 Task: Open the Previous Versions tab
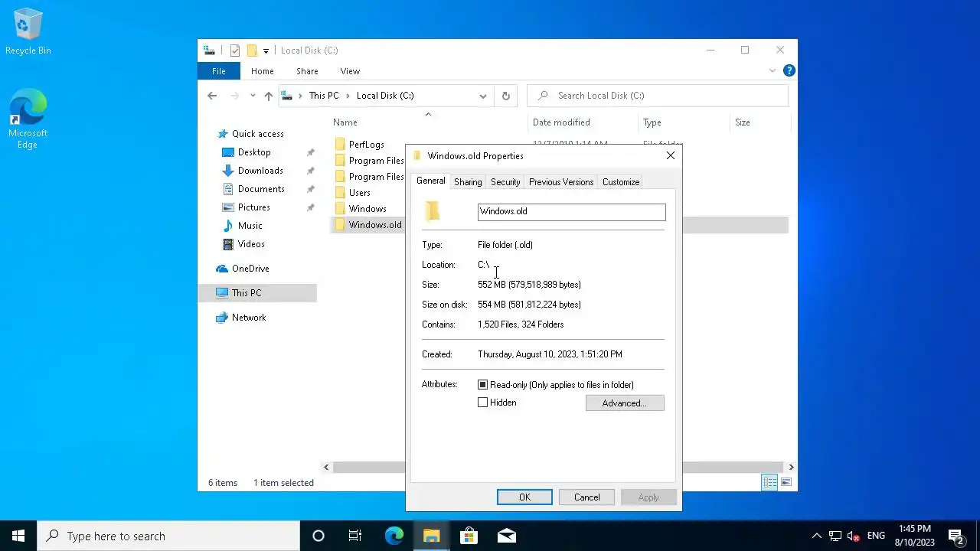pos(561,182)
